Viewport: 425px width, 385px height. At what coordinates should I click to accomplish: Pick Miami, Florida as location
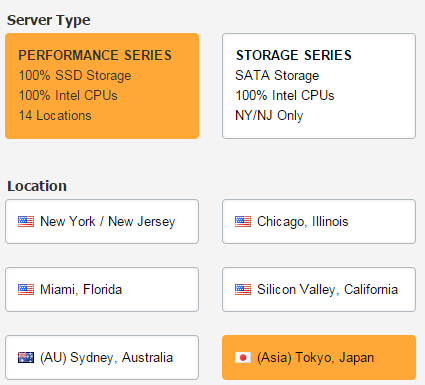pyautogui.click(x=102, y=289)
